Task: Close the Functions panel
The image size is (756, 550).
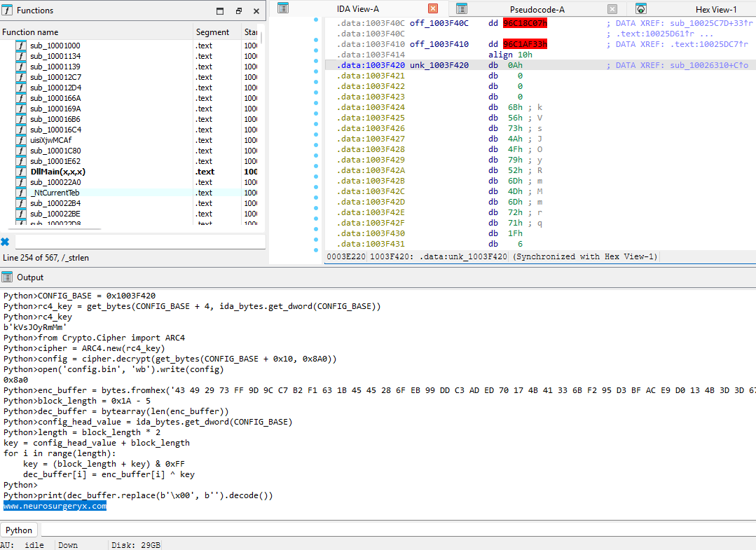Action: pos(256,11)
